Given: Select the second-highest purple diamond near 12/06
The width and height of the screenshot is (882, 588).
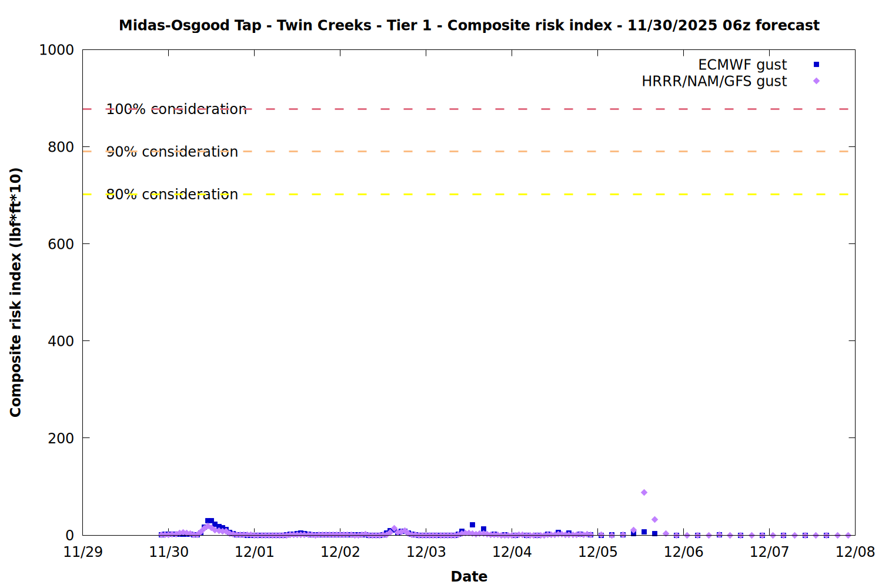Looking at the screenshot, I should (654, 520).
